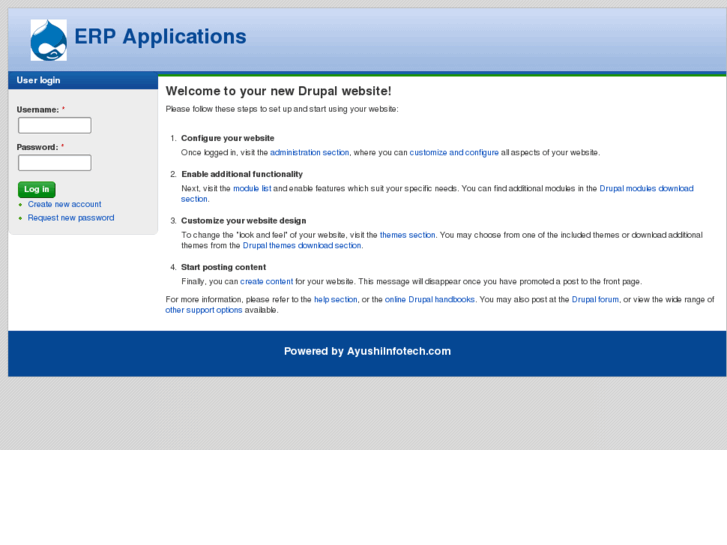The width and height of the screenshot is (727, 545).
Task: Click the Configure your website step title
Action: click(228, 138)
